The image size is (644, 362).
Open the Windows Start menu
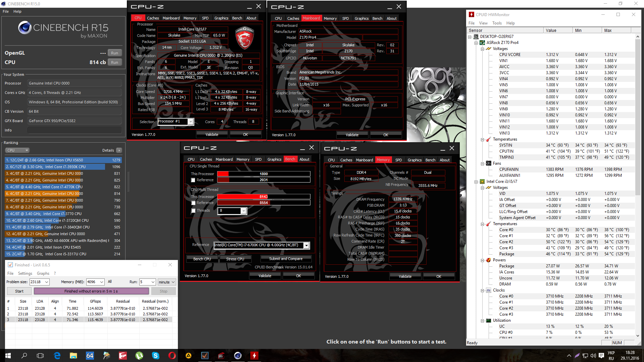point(8,355)
